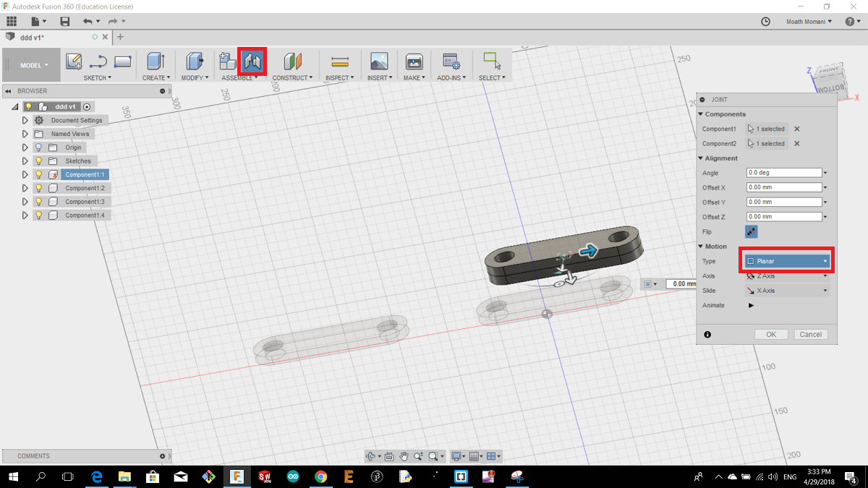Toggle visibility bulb of Sketches folder
The width and height of the screenshot is (868, 488).
(39, 160)
